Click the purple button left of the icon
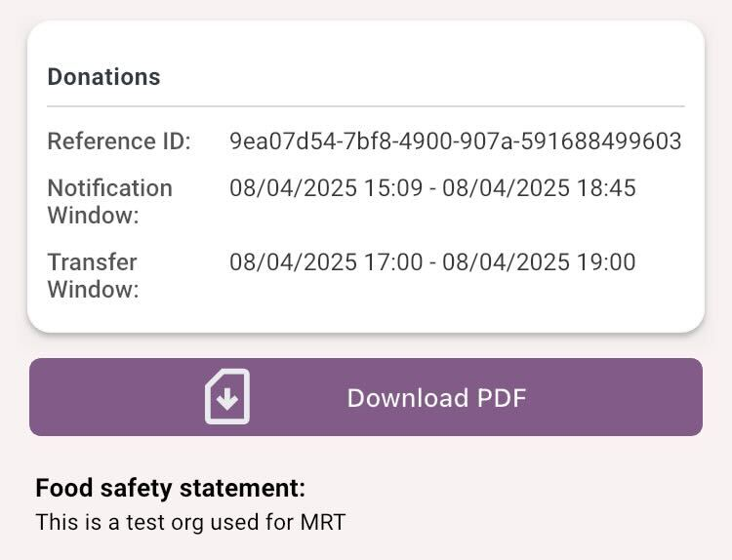732x560 pixels. (117, 397)
